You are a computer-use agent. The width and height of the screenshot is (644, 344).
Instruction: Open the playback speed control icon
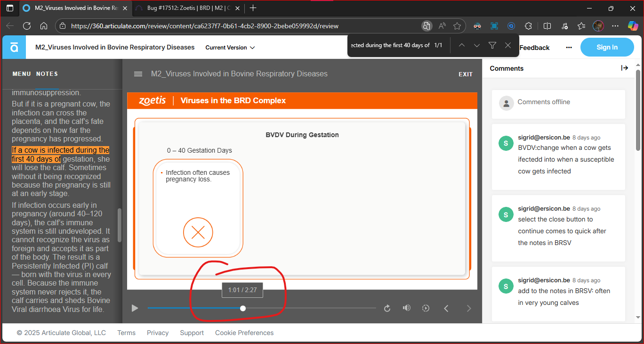point(426,308)
